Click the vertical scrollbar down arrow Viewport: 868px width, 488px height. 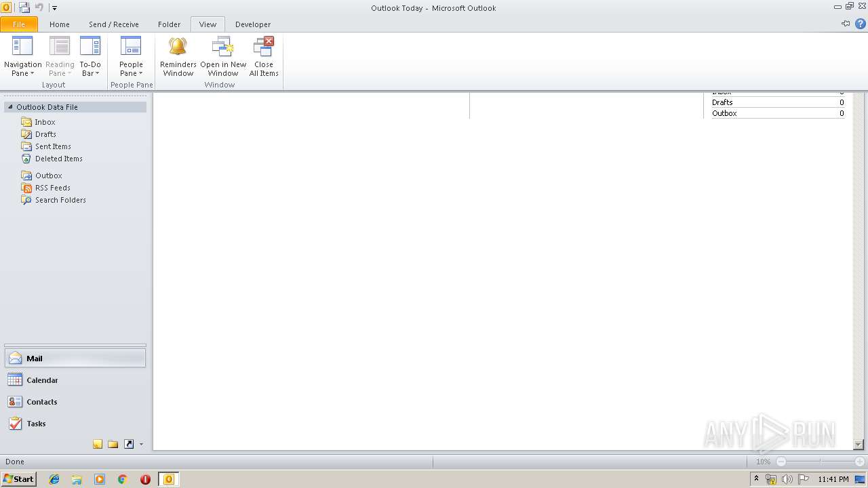pos(859,445)
